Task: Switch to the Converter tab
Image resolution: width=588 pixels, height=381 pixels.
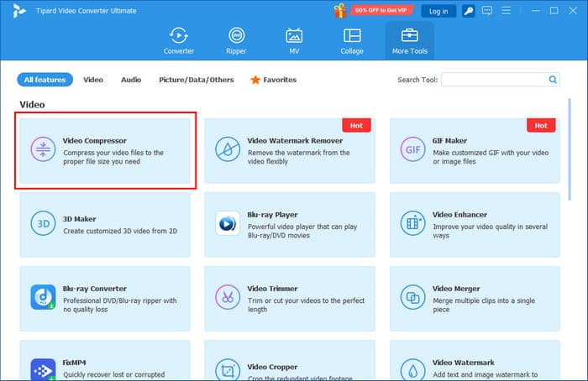Action: click(x=178, y=40)
